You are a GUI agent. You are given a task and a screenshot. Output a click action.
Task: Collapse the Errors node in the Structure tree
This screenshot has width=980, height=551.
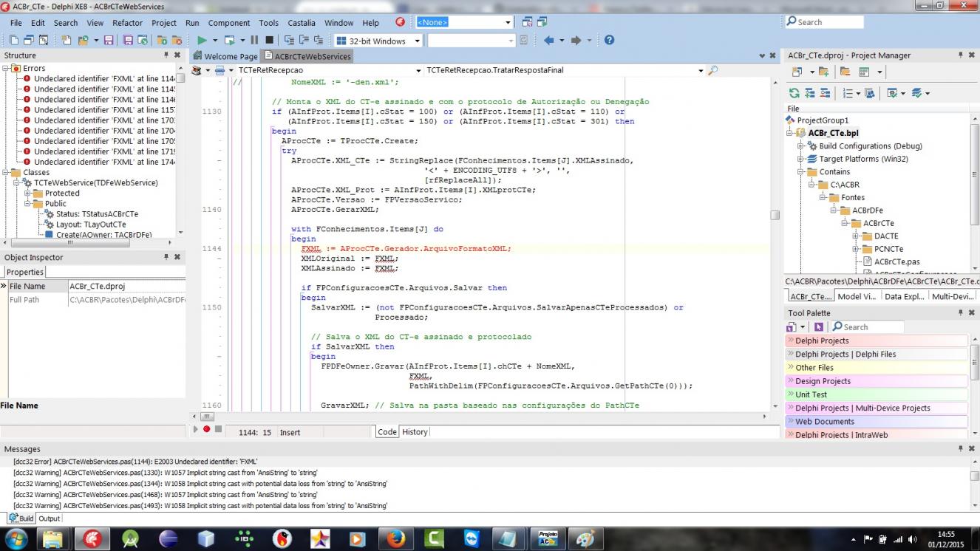point(5,69)
